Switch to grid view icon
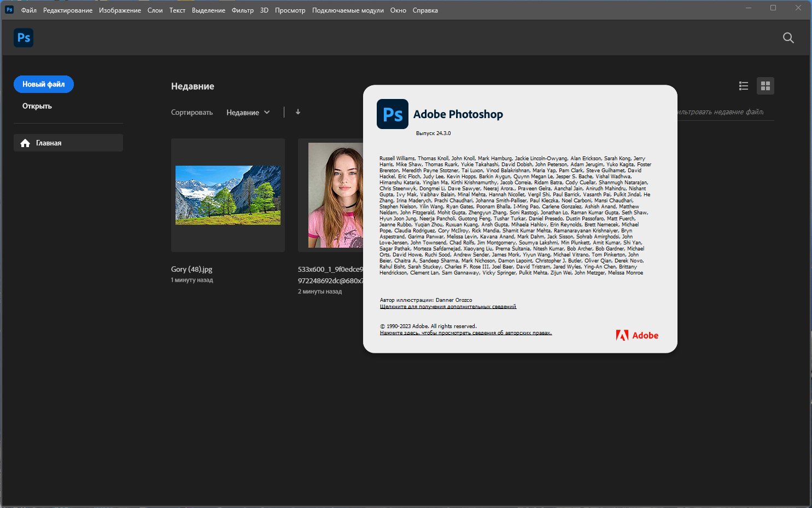 click(765, 86)
